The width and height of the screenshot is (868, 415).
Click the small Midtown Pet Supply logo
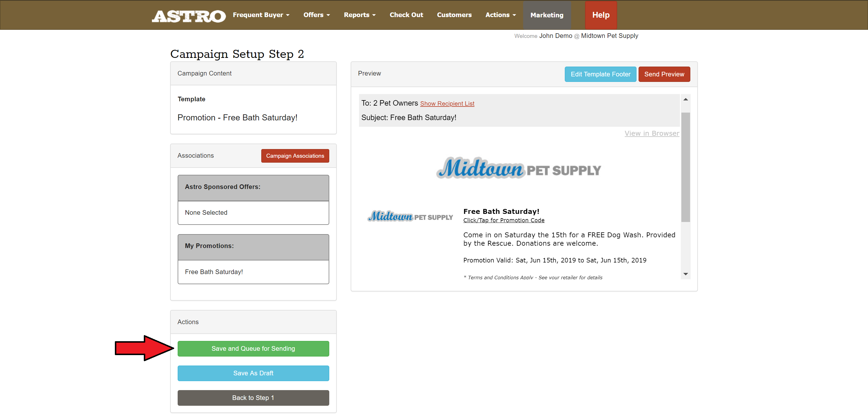click(x=410, y=216)
